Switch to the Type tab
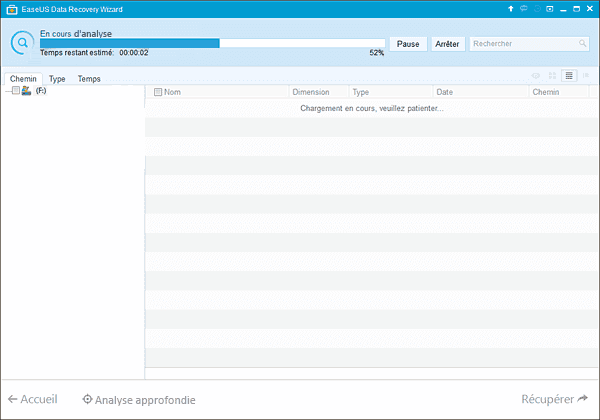The image size is (600, 420). [57, 79]
